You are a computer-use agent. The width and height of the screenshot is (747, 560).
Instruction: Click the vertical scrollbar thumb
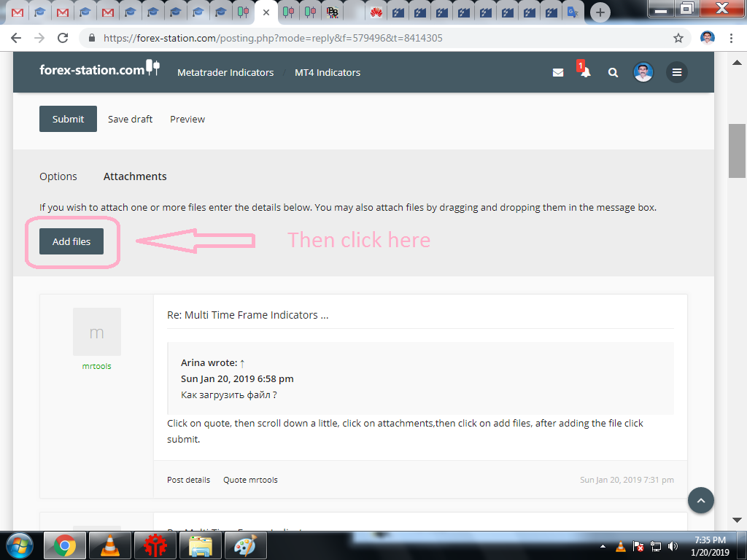737,151
